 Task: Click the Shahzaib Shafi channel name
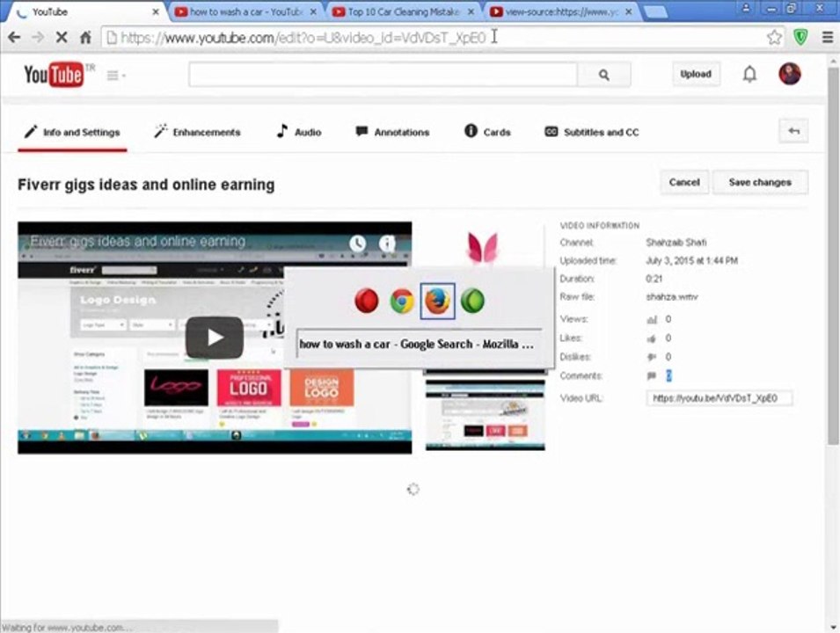click(x=676, y=243)
